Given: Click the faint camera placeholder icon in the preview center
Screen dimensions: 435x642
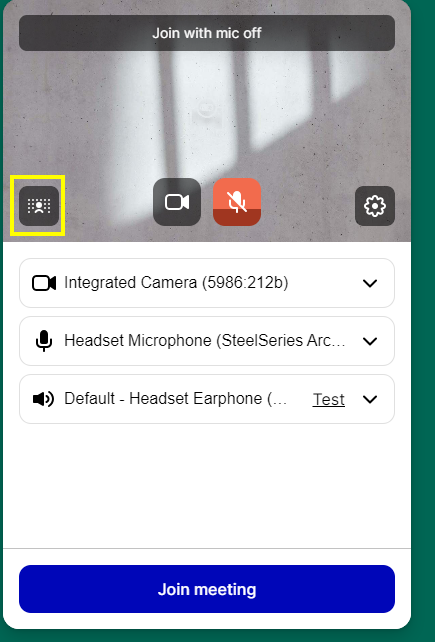Looking at the screenshot, I should coord(207,114).
